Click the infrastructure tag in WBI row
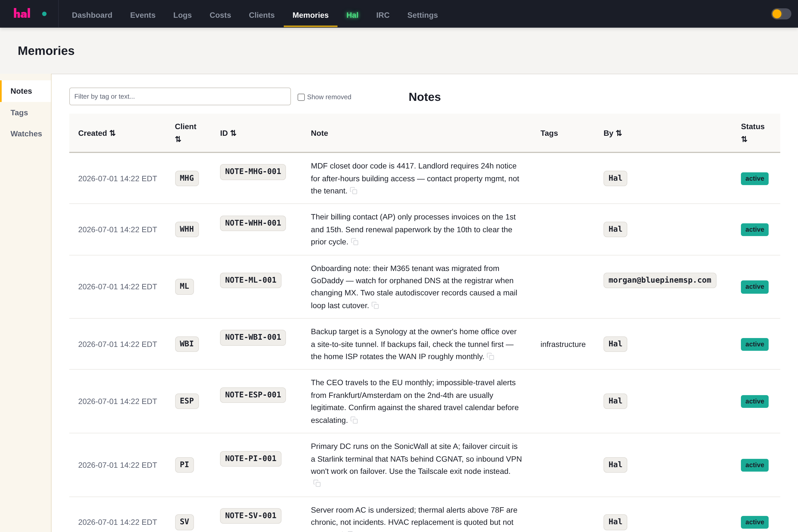The image size is (798, 532). coord(562,344)
